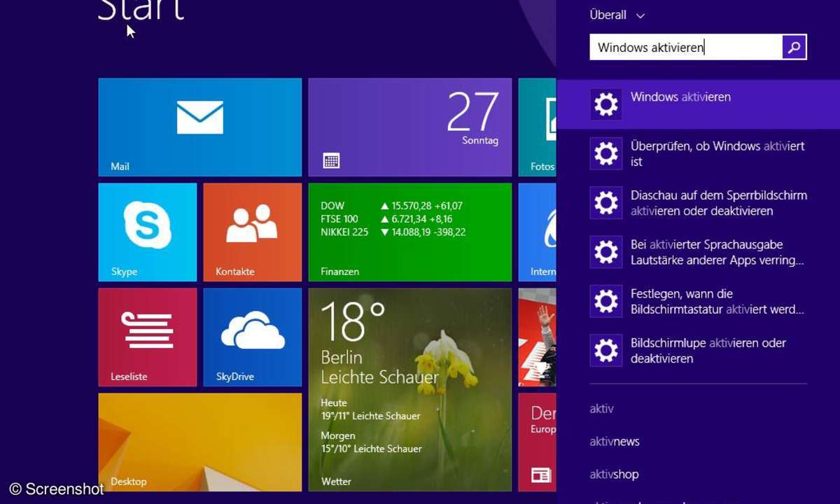Open 'Diaschau auf dem Sperrbildschirm aktivieren' result

click(x=699, y=203)
